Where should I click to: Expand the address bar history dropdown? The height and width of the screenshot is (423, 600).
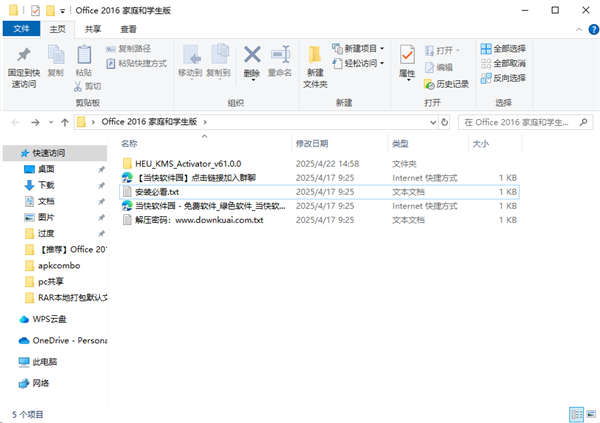click(x=433, y=122)
